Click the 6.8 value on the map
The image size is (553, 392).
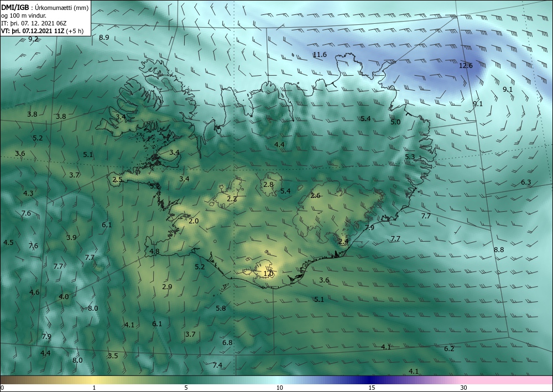click(x=227, y=342)
